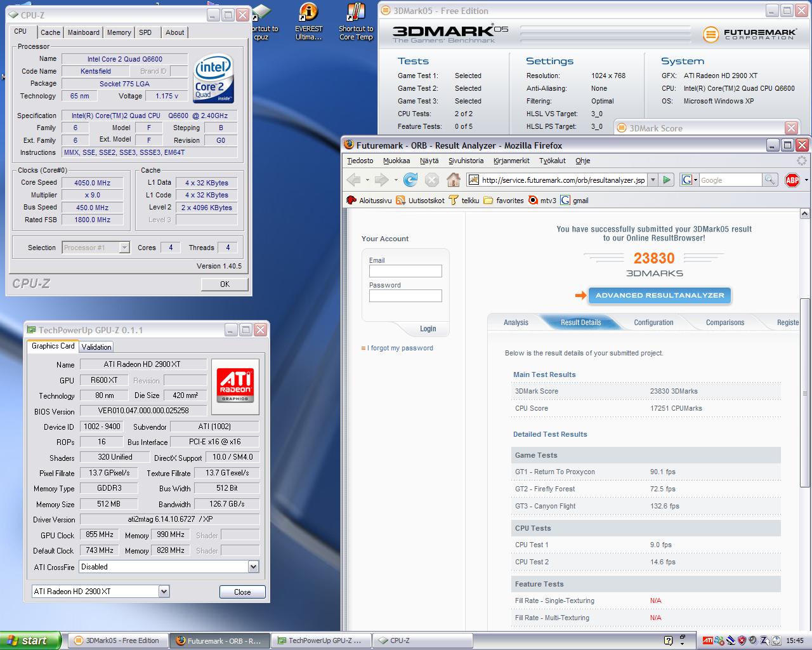The image size is (812, 650).
Task: Open Uutisotsikot RSS feed bookmark
Action: pos(420,201)
